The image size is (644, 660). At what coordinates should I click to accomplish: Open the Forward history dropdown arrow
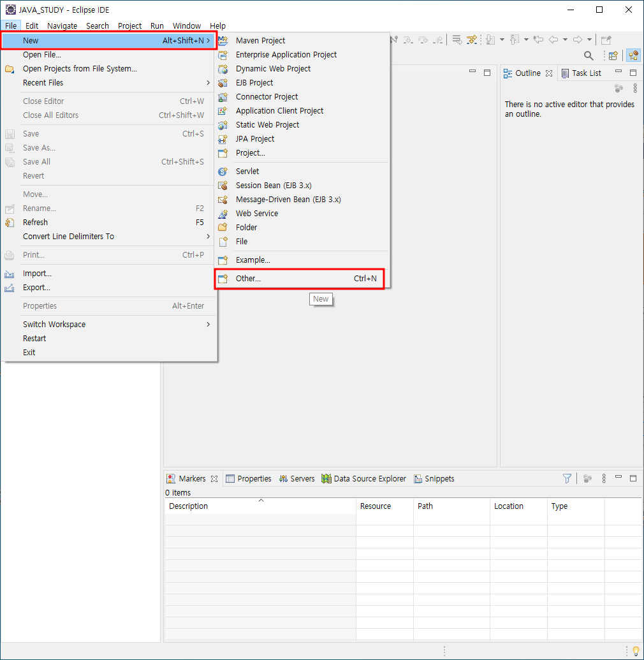[x=589, y=40]
